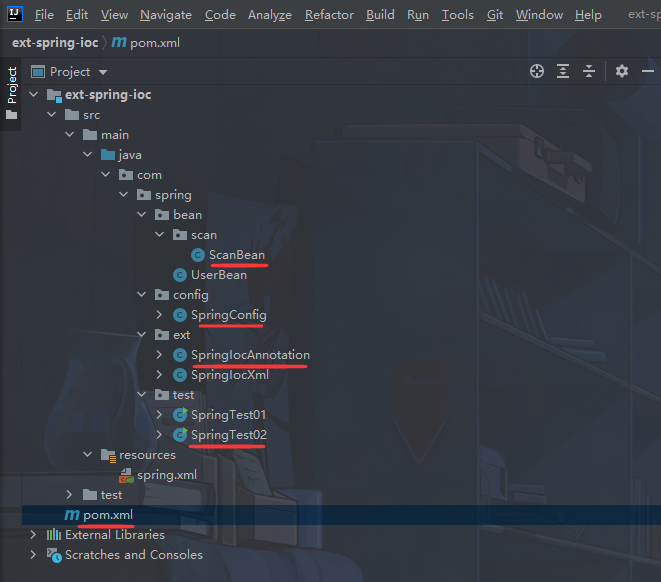Collapse the java folder chevron

pos(88,154)
